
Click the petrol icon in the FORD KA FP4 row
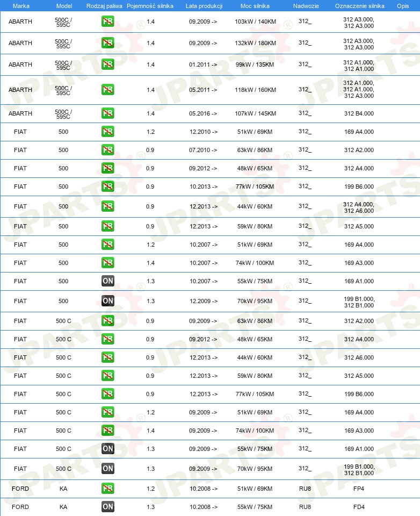click(x=108, y=489)
